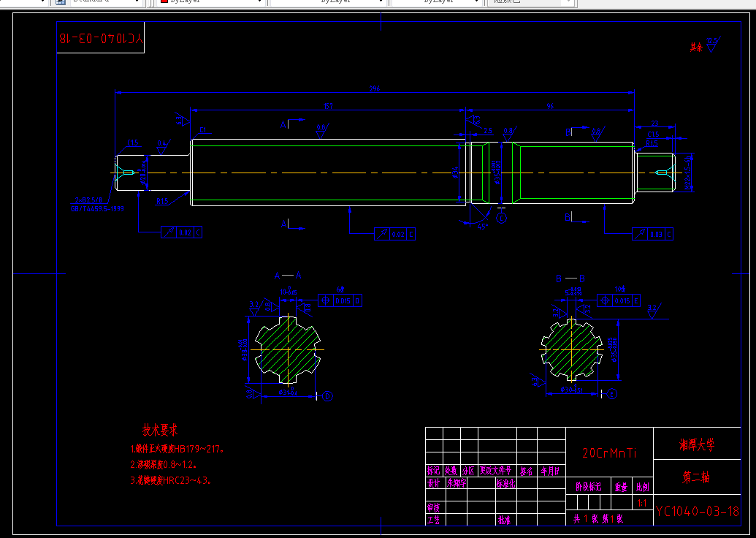Click the B—B section view title
Image resolution: width=756 pixels, height=538 pixels.
coord(570,279)
